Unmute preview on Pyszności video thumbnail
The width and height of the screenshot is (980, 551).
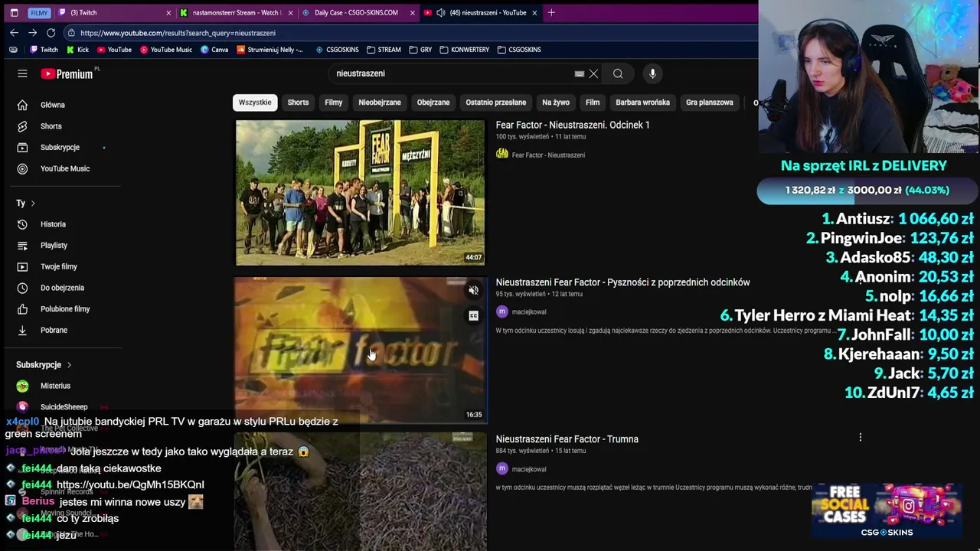coord(473,291)
